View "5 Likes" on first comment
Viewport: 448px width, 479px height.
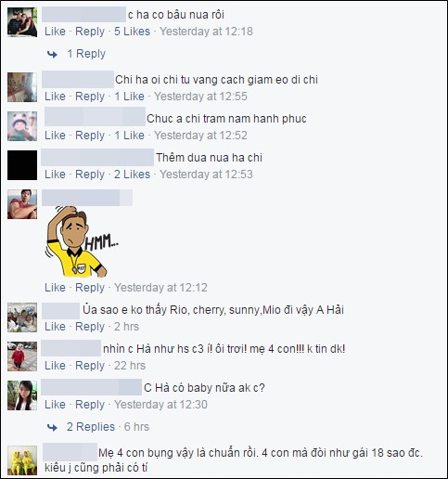[132, 32]
